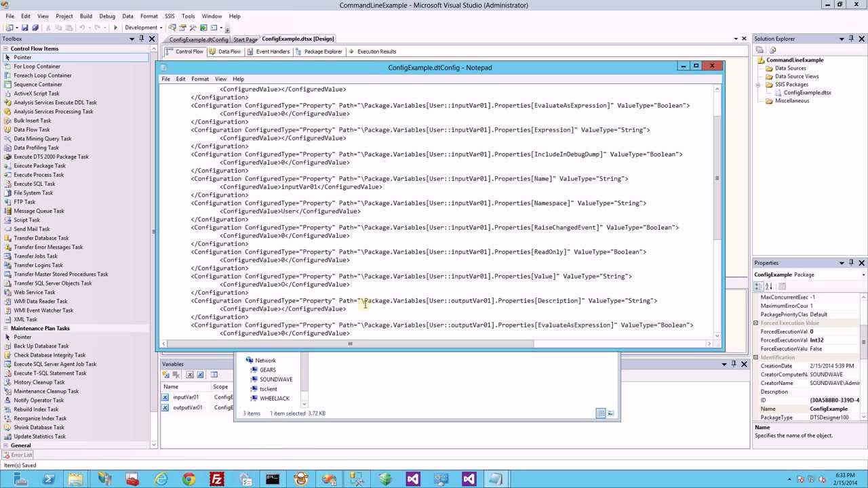Select the Web Service Task

pos(75,292)
